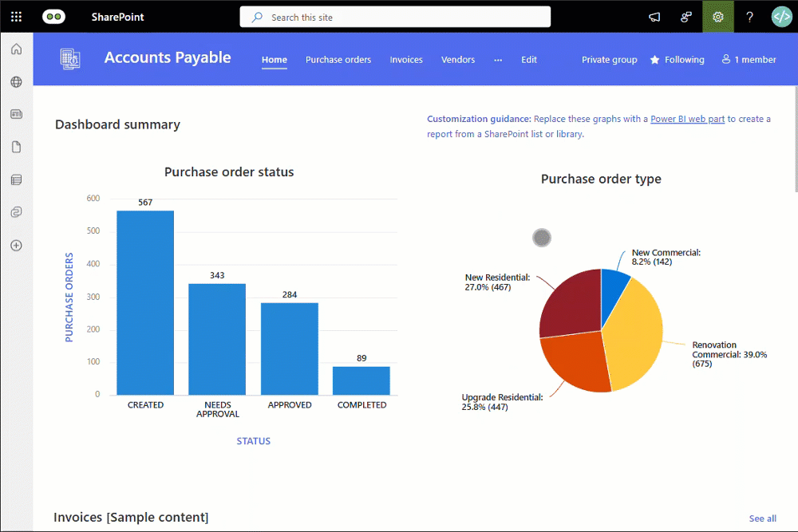Open the Settings gear icon
This screenshot has width=798, height=532.
[x=717, y=17]
